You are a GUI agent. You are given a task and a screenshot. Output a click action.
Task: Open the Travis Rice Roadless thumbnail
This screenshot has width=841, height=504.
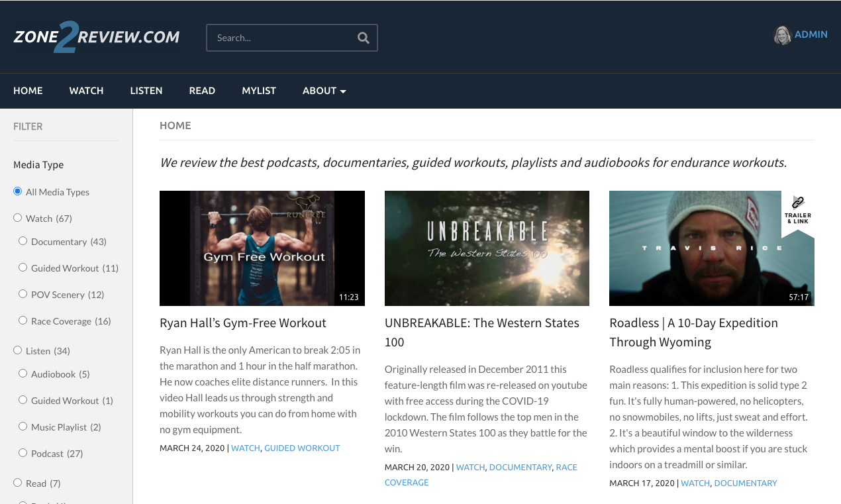click(x=712, y=248)
